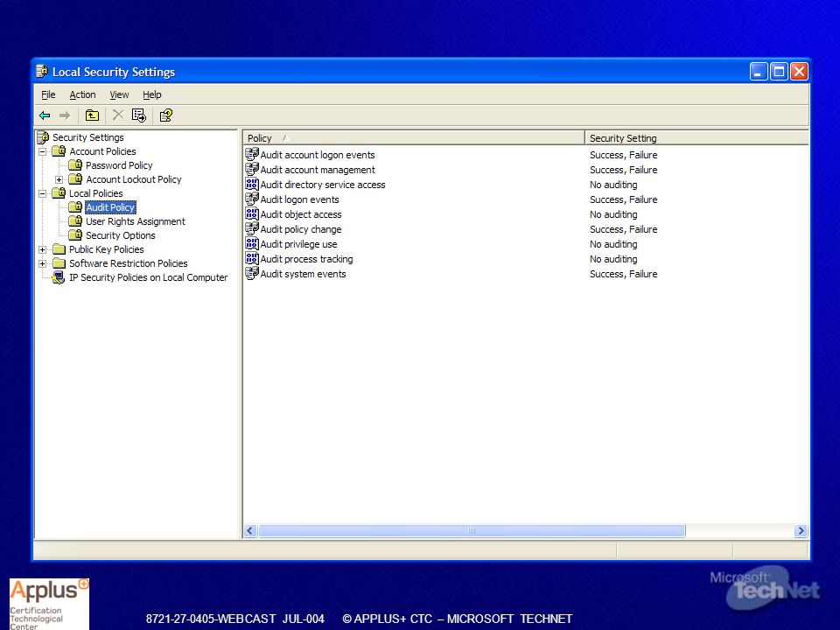Click icon beside Audit object access
840x630 pixels.
point(252,213)
